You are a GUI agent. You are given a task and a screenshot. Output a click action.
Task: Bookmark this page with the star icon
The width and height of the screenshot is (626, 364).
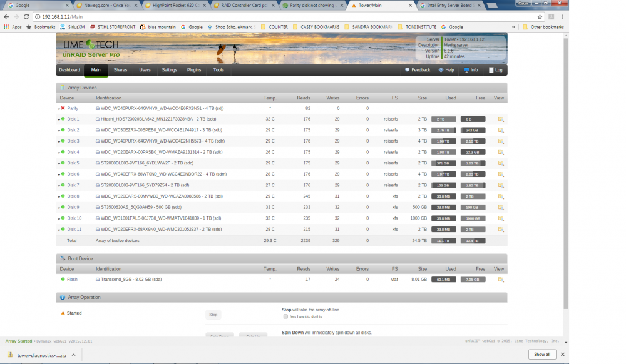coord(540,17)
